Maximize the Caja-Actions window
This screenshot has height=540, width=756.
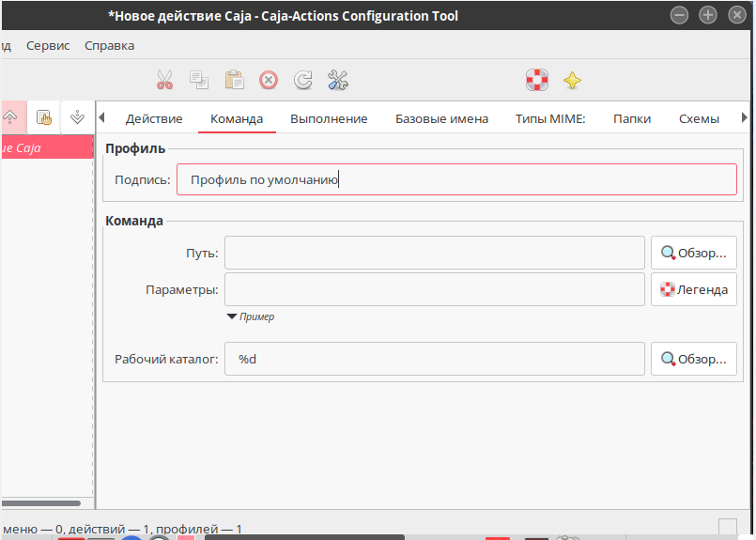(x=708, y=15)
